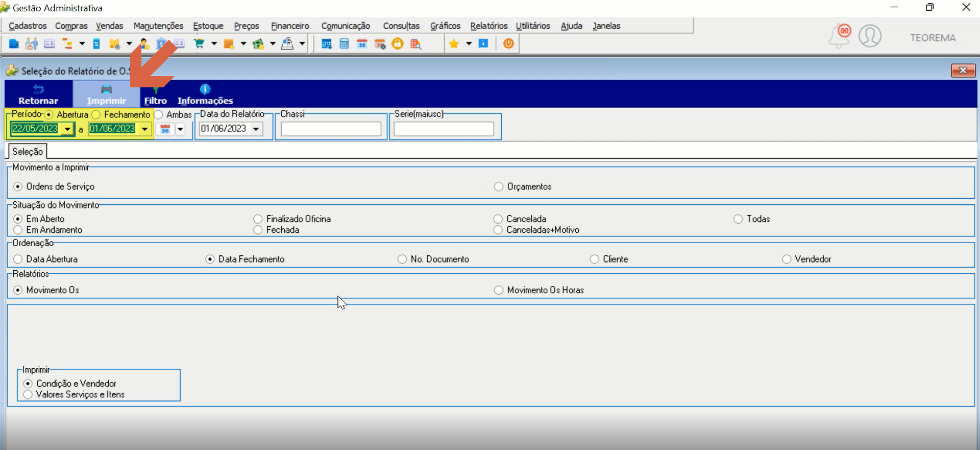Click the orange padlock toolbar icon
Image resolution: width=980 pixels, height=450 pixels.
398,44
